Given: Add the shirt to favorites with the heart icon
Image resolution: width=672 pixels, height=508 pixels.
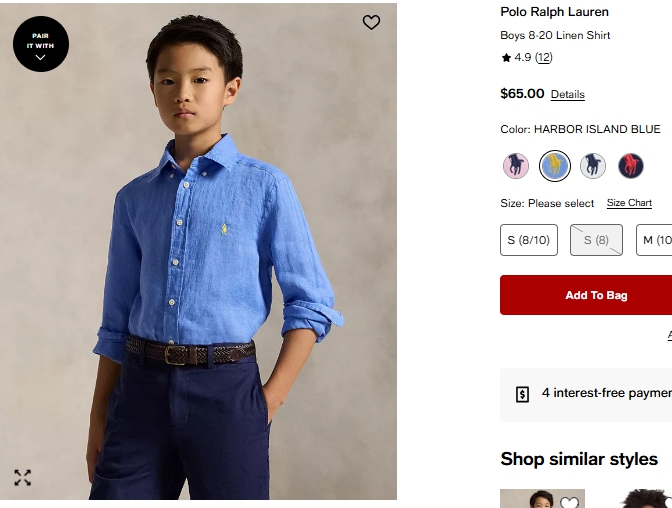Looking at the screenshot, I should (x=371, y=22).
